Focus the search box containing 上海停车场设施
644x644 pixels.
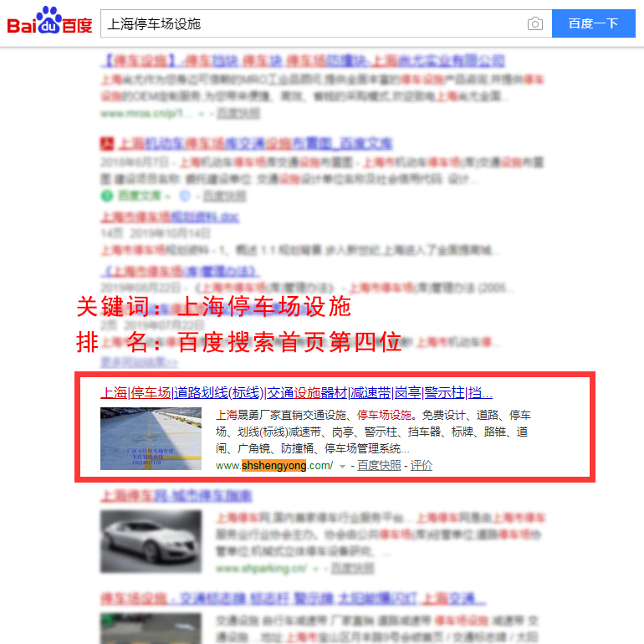pyautogui.click(x=312, y=23)
